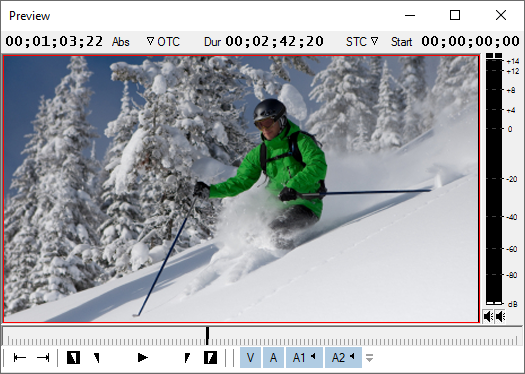525x374 pixels.
Task: Set the mark In point
Action: [73, 358]
